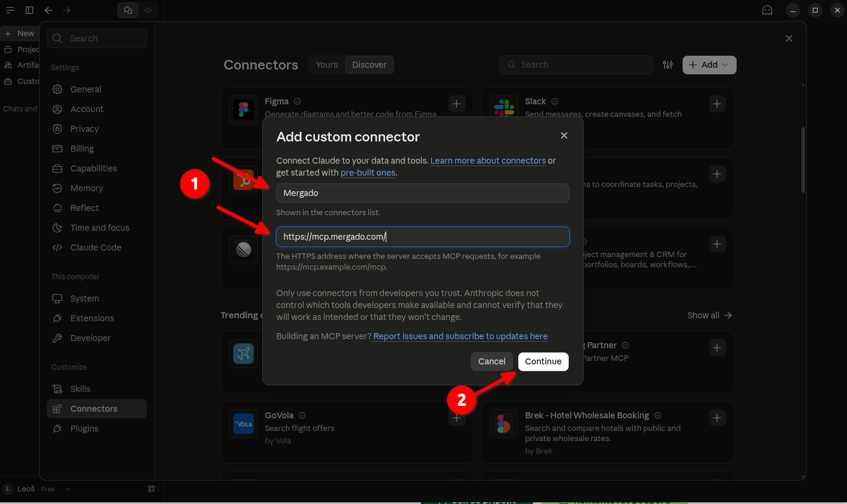Open General settings
Screen dimensions: 847x504
point(97,89)
